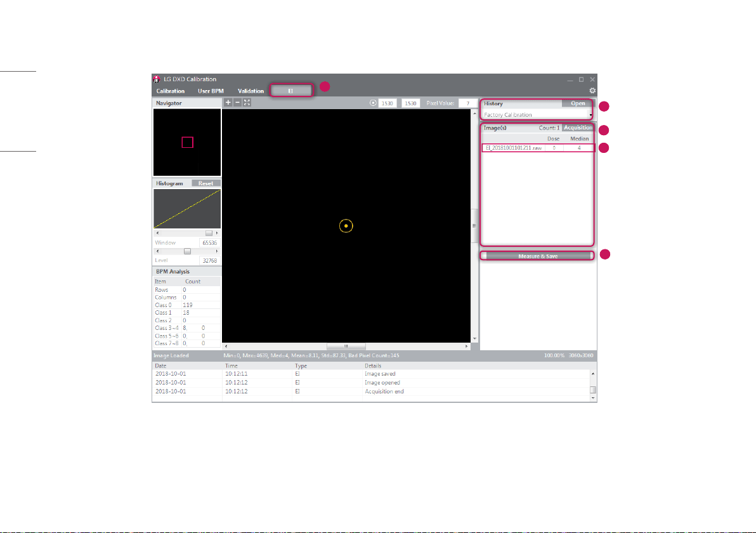Click the Open button in History
This screenshot has height=533, width=756.
pyautogui.click(x=578, y=103)
